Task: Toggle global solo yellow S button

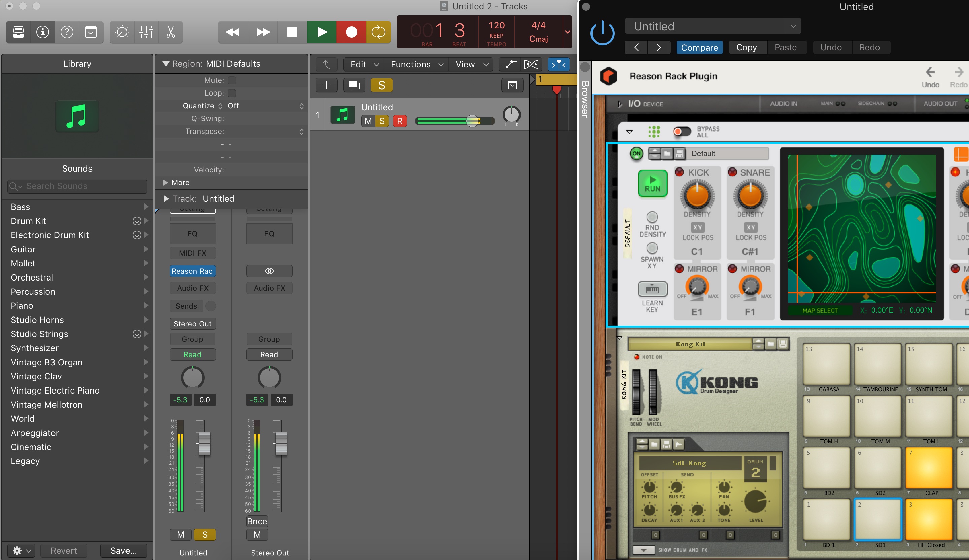Action: 382,85
